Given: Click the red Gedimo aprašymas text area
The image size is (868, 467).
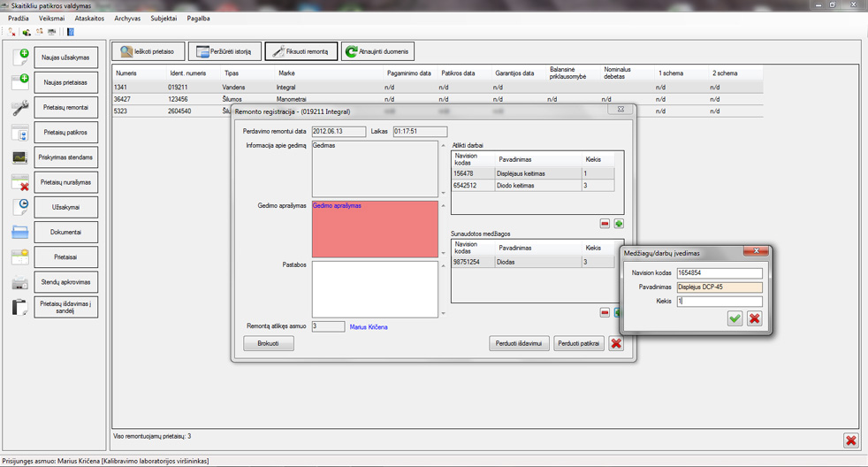Looking at the screenshot, I should (375, 229).
